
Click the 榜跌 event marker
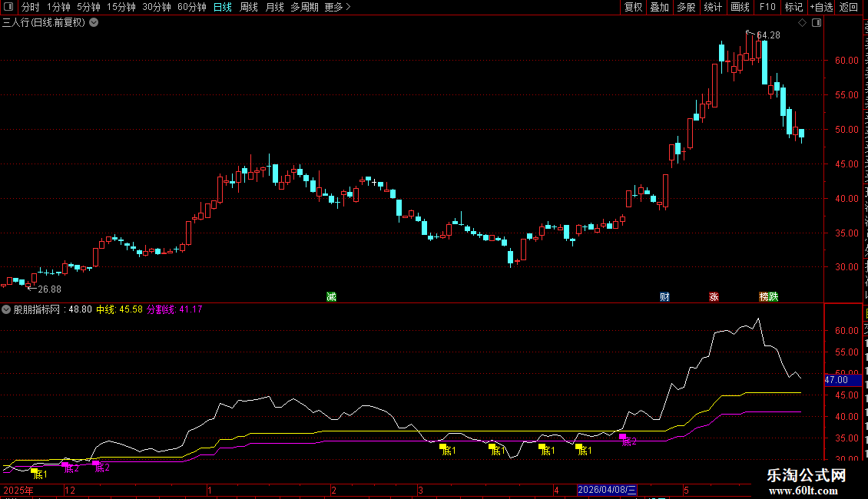pos(769,297)
